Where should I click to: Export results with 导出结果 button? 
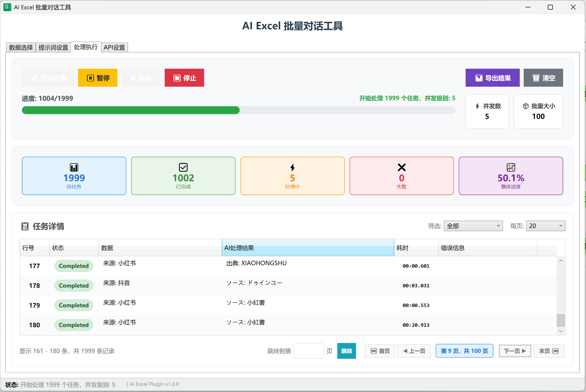point(492,78)
